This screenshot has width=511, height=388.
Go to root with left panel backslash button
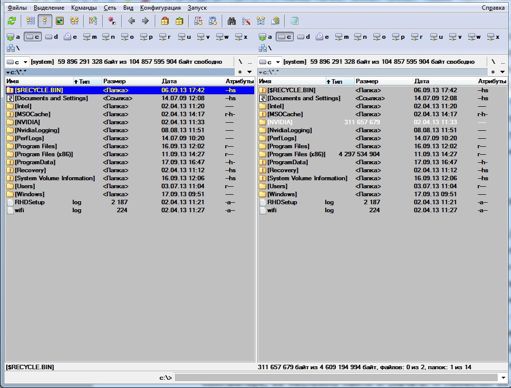point(240,62)
